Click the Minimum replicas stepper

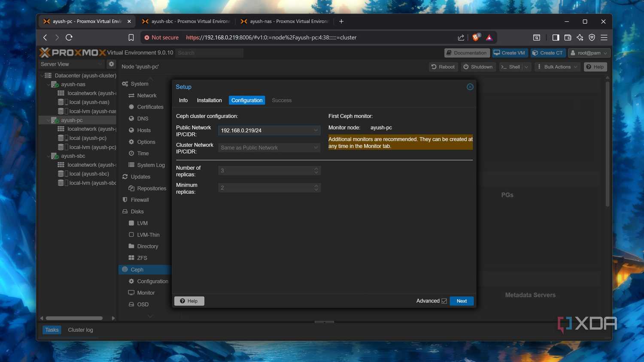(316, 188)
